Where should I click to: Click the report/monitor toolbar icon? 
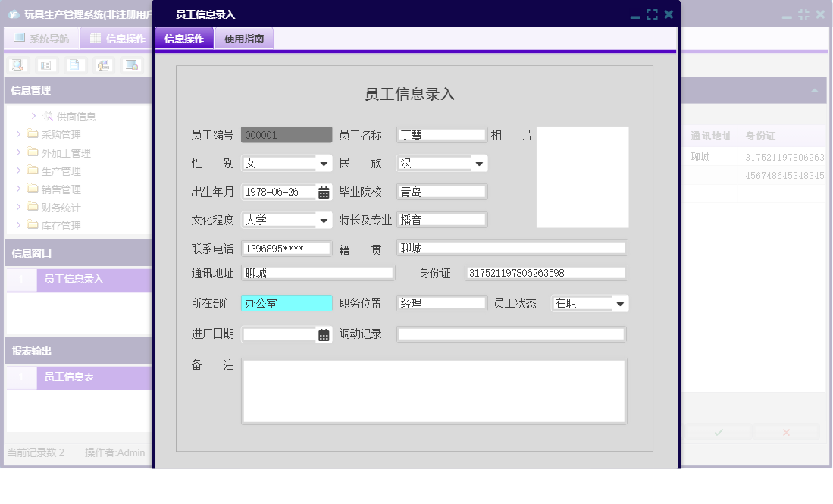pos(130,65)
